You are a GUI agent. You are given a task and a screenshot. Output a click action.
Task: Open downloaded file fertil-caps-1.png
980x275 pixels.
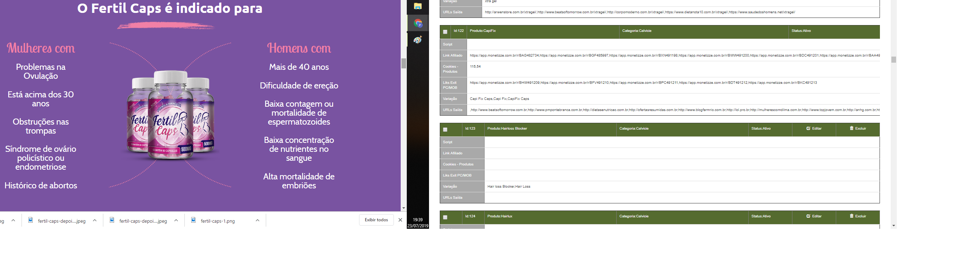coord(218,221)
